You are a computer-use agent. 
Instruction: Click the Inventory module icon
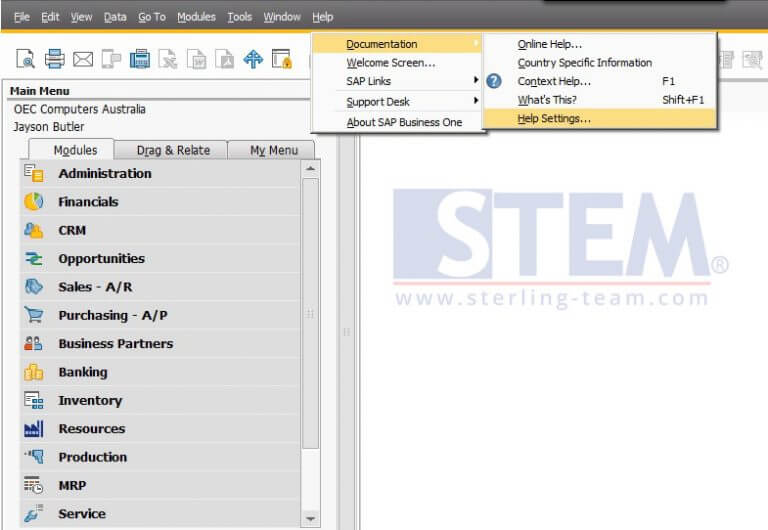pyautogui.click(x=33, y=400)
